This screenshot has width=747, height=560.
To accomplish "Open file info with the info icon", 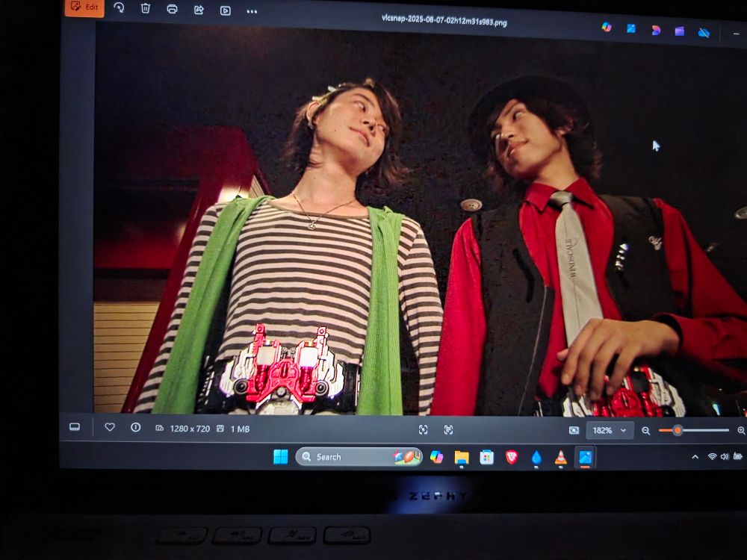I will pos(136,428).
